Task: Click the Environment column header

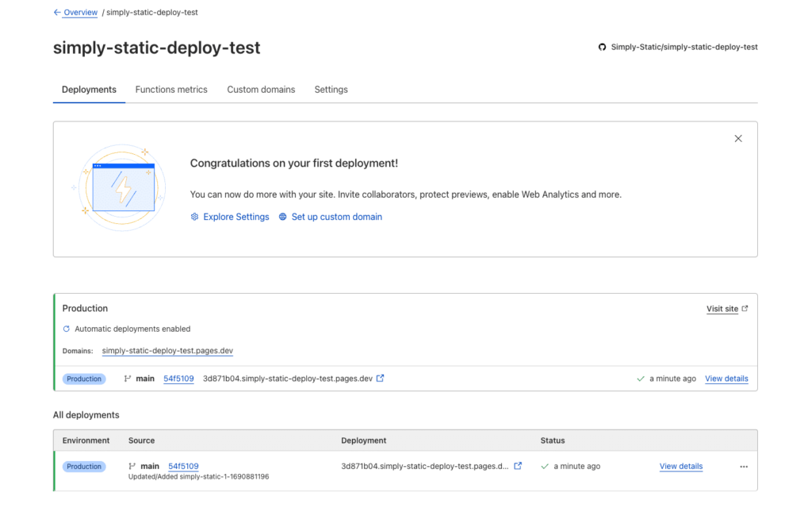Action: (86, 441)
